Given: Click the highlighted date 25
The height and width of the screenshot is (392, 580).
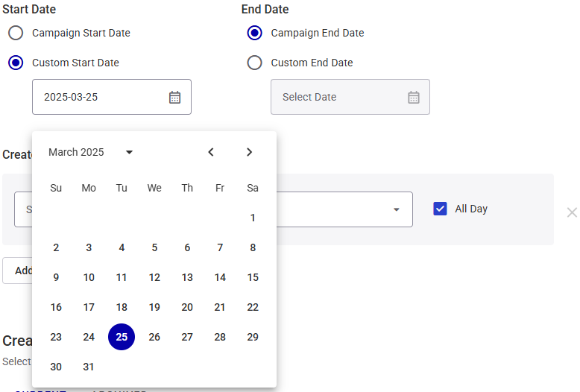Looking at the screenshot, I should tap(122, 337).
